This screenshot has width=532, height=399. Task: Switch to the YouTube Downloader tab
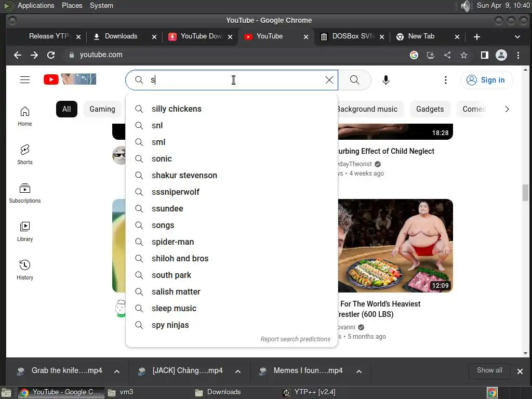[200, 36]
